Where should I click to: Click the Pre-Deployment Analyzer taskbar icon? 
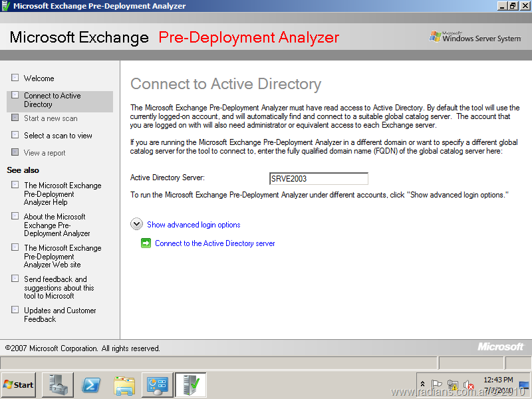pyautogui.click(x=191, y=384)
